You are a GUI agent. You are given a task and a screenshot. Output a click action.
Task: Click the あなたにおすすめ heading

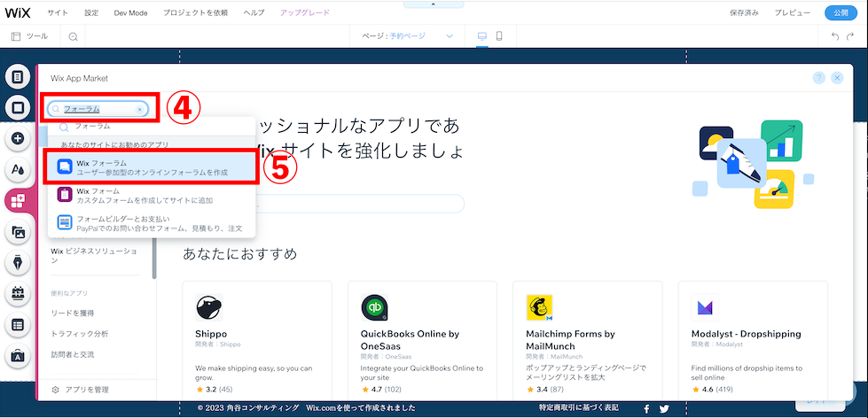coord(239,254)
